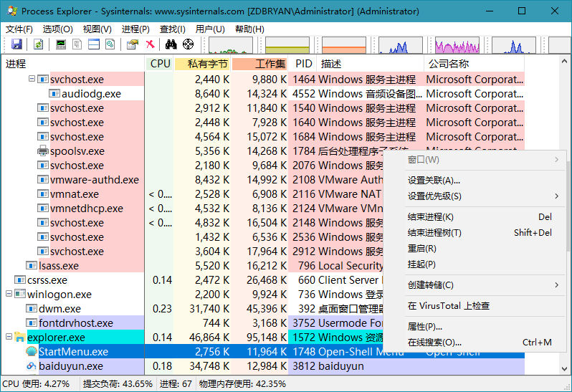Click the icon beside vmware-authd.exe
572x392 pixels.
click(x=43, y=179)
